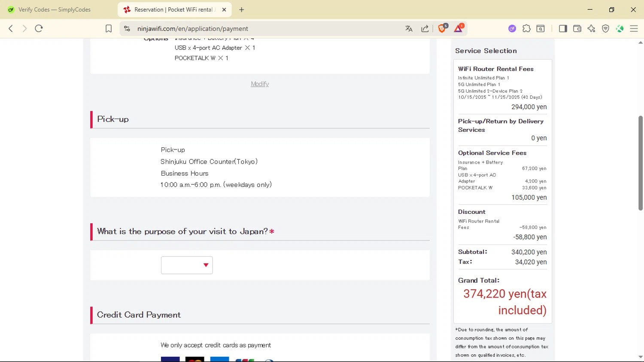Screen dimensions: 644x362
Task: Click the -58,800 yen discount total
Action: point(530,237)
